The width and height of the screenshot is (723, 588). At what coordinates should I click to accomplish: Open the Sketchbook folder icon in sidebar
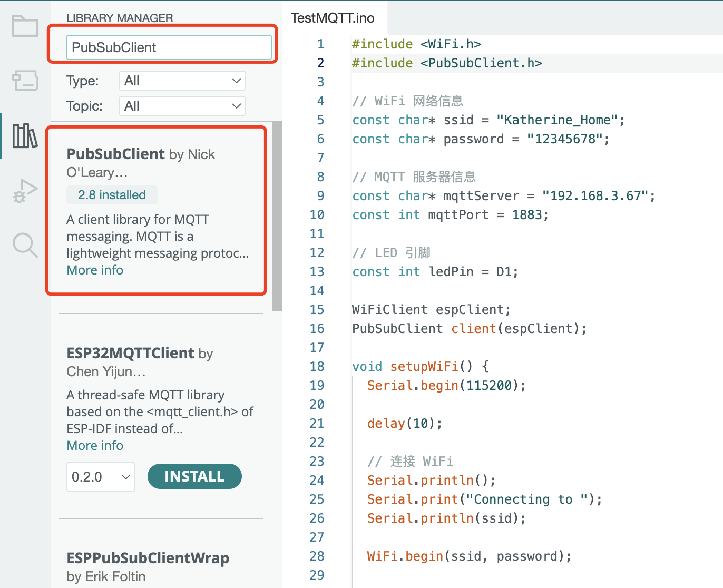pos(25,26)
